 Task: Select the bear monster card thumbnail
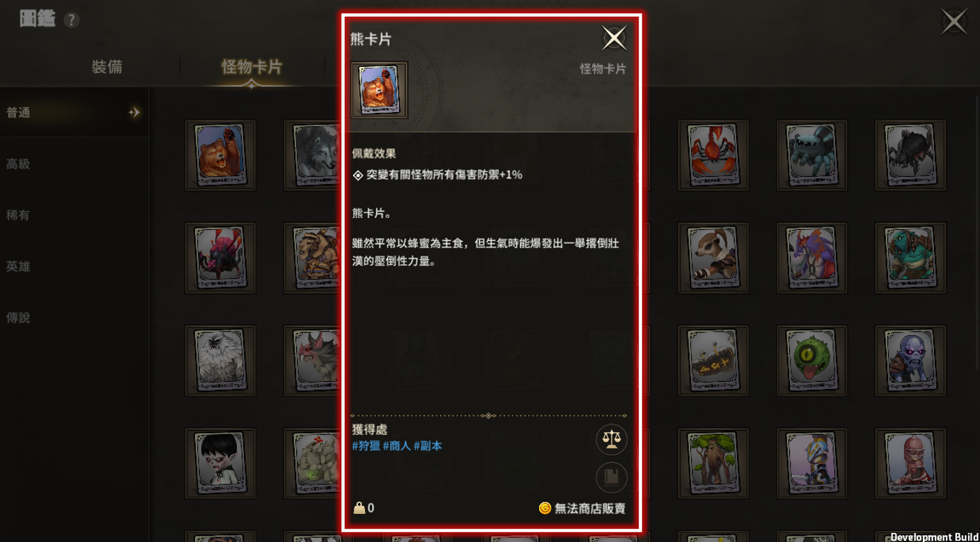pyautogui.click(x=220, y=155)
